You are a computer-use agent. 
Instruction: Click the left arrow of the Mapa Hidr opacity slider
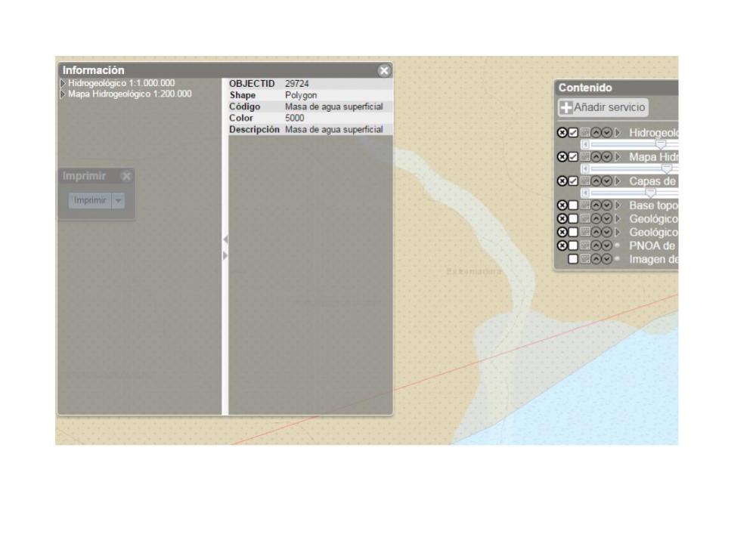(x=585, y=168)
